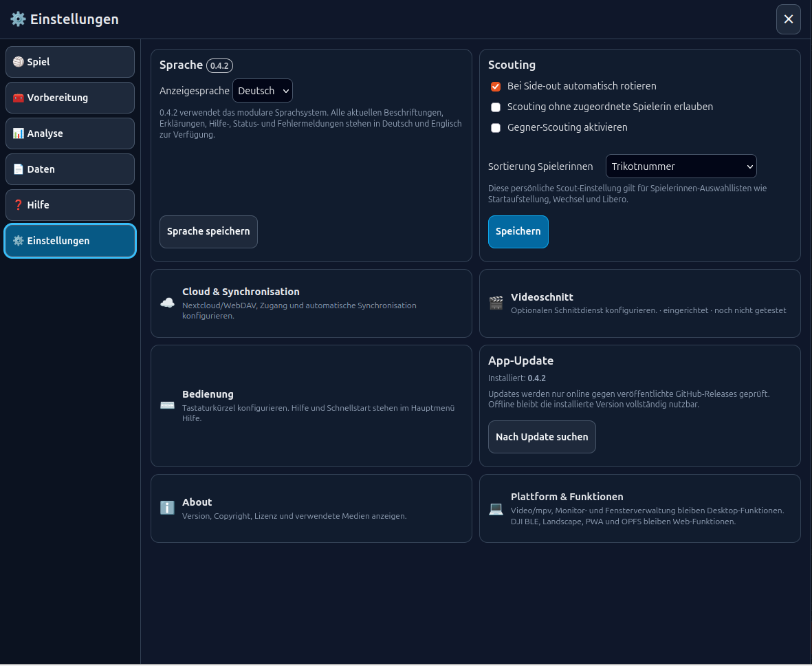Click Nach Update suchen
Image resolution: width=812 pixels, height=666 pixels.
pyautogui.click(x=542, y=437)
